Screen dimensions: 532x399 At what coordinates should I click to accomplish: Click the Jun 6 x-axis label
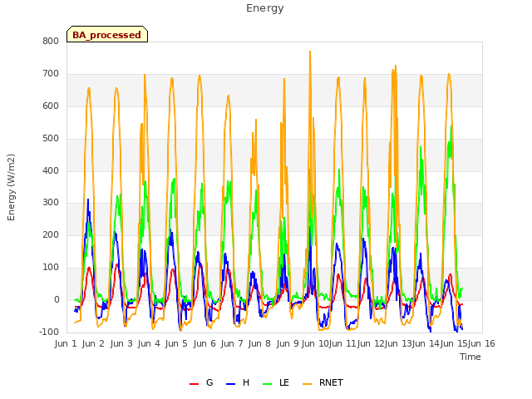click(204, 343)
